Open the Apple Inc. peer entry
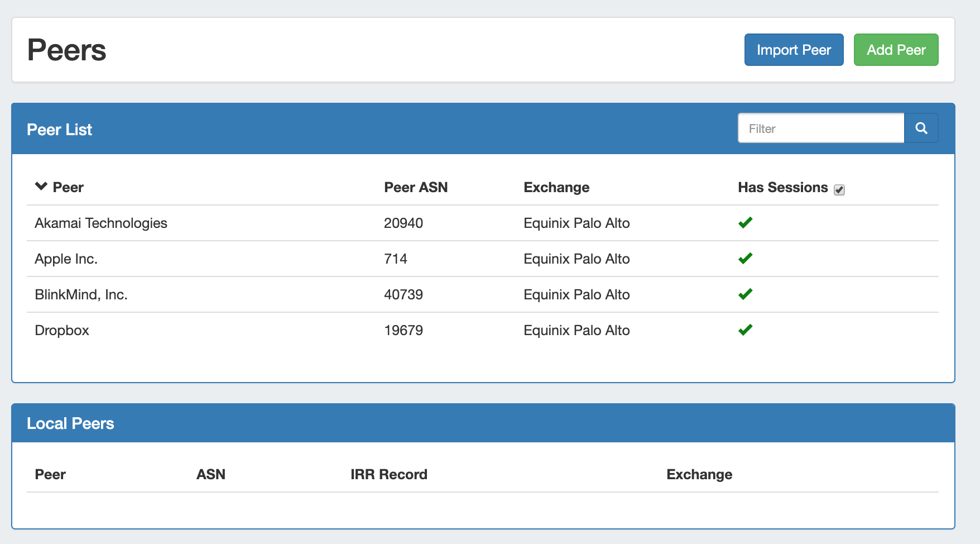The image size is (980, 544). 66,259
